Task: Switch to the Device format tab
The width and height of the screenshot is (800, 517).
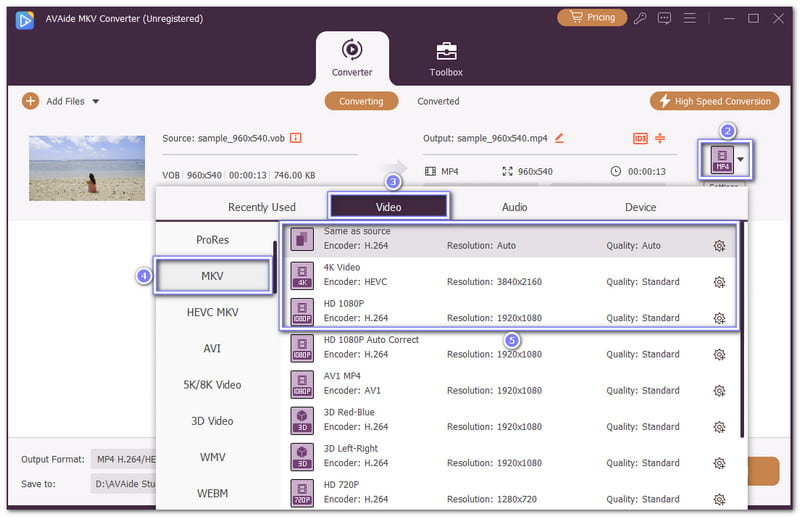Action: (641, 207)
